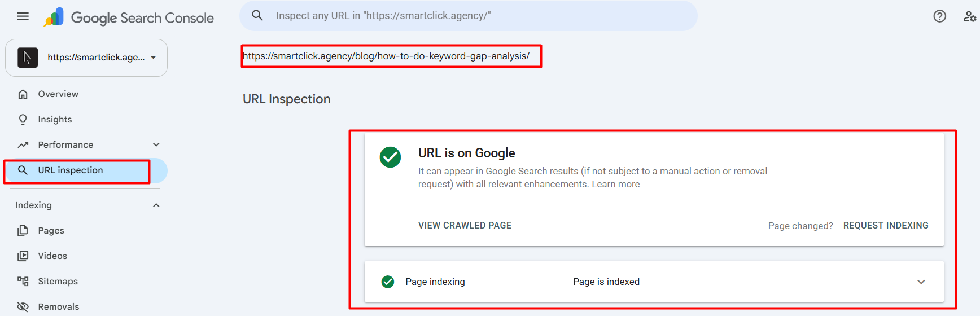Open Insights in sidebar

pos(55,120)
